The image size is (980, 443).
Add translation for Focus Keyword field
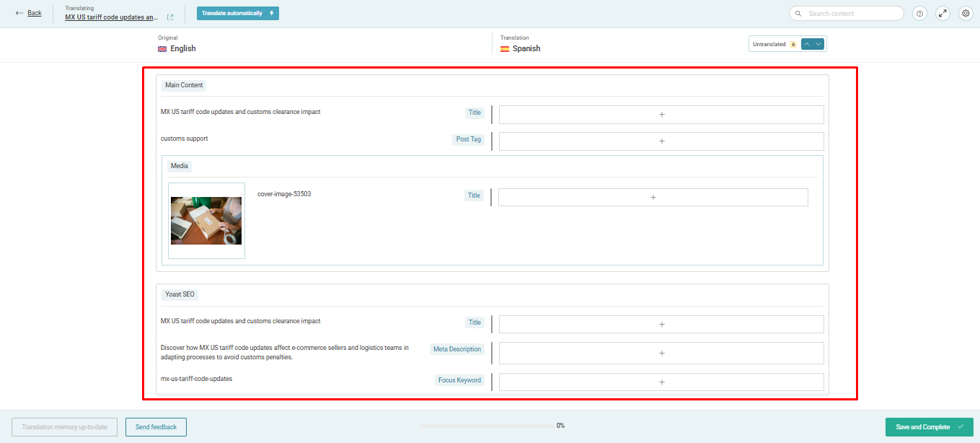pos(661,382)
